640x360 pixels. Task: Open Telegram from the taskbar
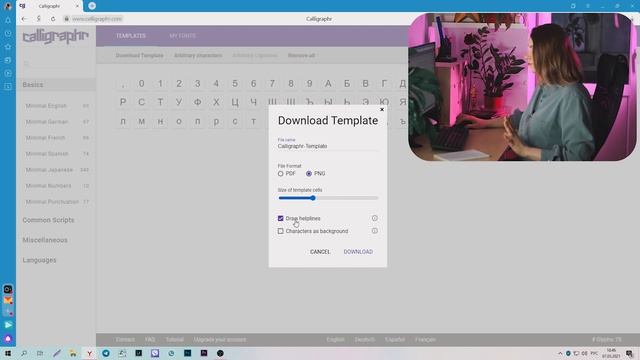106,353
